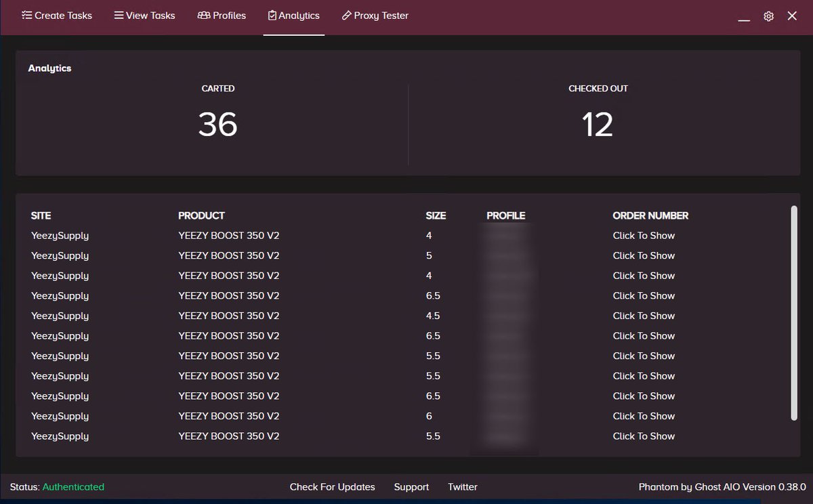The image size is (813, 504).
Task: Click the PROFILE column header
Action: point(506,215)
